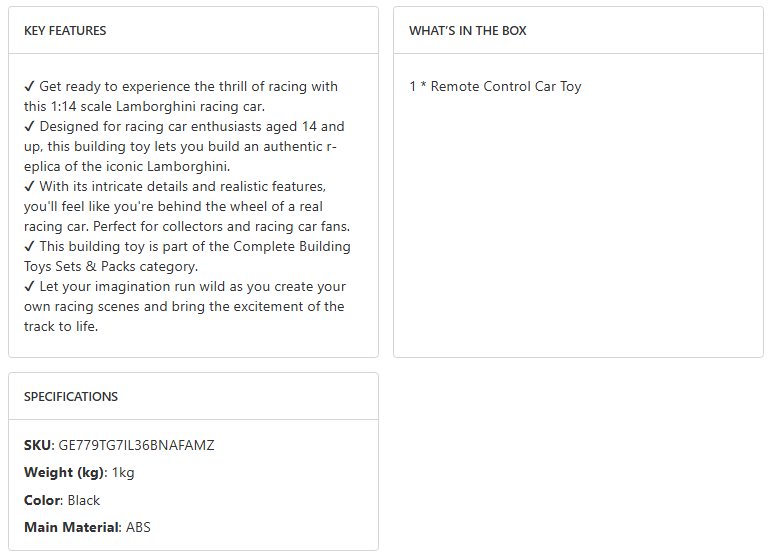This screenshot has width=773, height=557.
Task: Click the WHAT'S IN THE BOX heading
Action: pos(467,31)
